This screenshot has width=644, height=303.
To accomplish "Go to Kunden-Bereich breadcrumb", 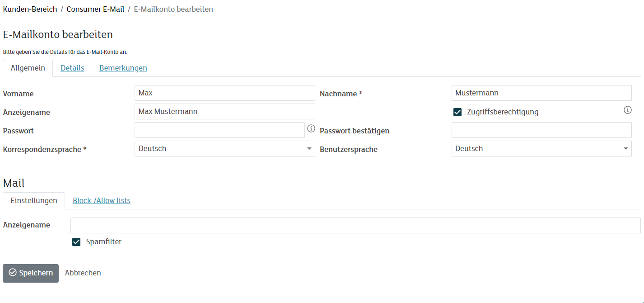I will coord(30,9).
